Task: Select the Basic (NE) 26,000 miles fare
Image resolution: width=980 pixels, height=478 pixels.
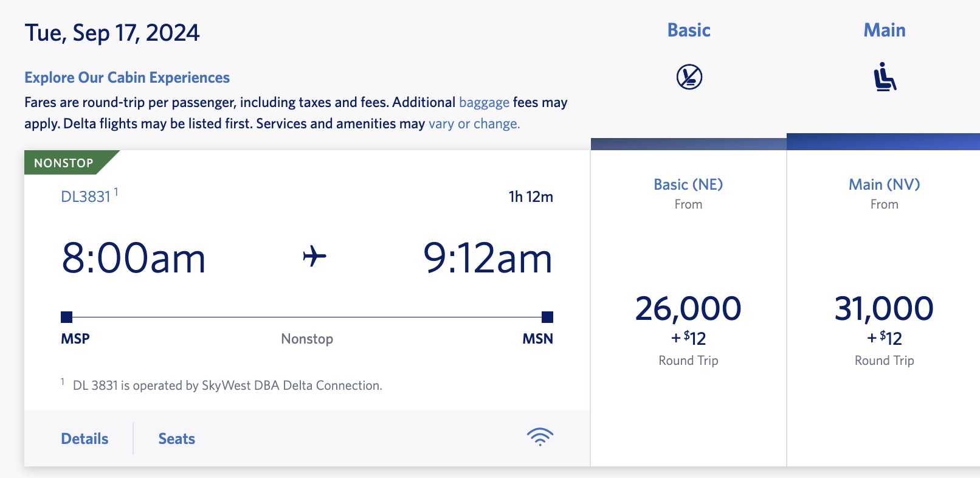Action: pyautogui.click(x=689, y=309)
